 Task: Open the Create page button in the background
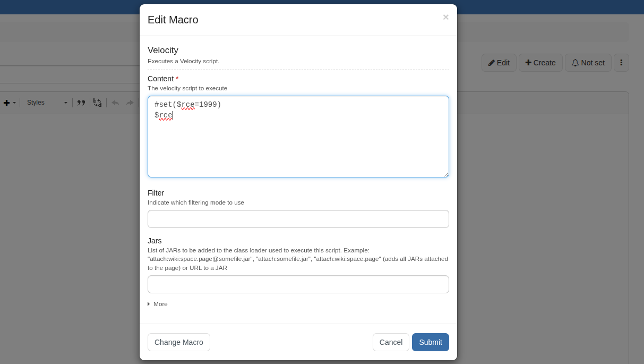tap(540, 63)
